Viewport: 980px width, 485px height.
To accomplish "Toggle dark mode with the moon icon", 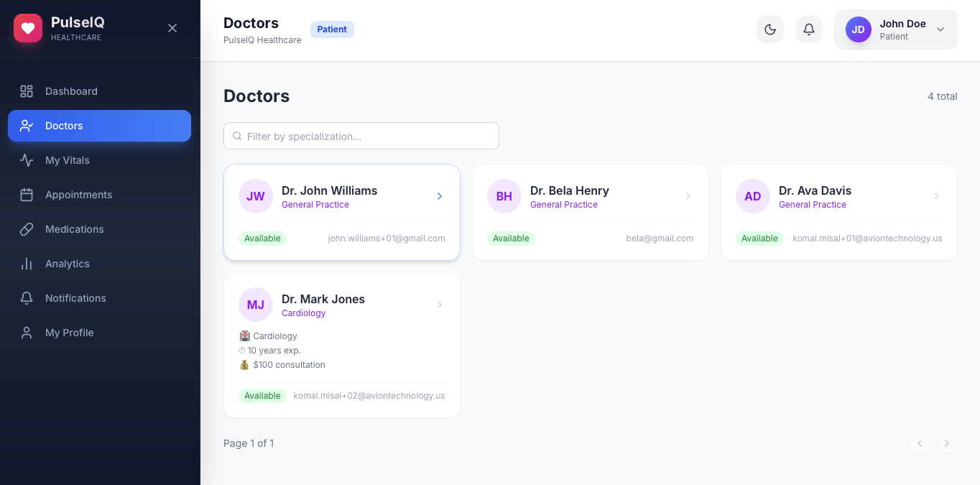I will (x=770, y=29).
